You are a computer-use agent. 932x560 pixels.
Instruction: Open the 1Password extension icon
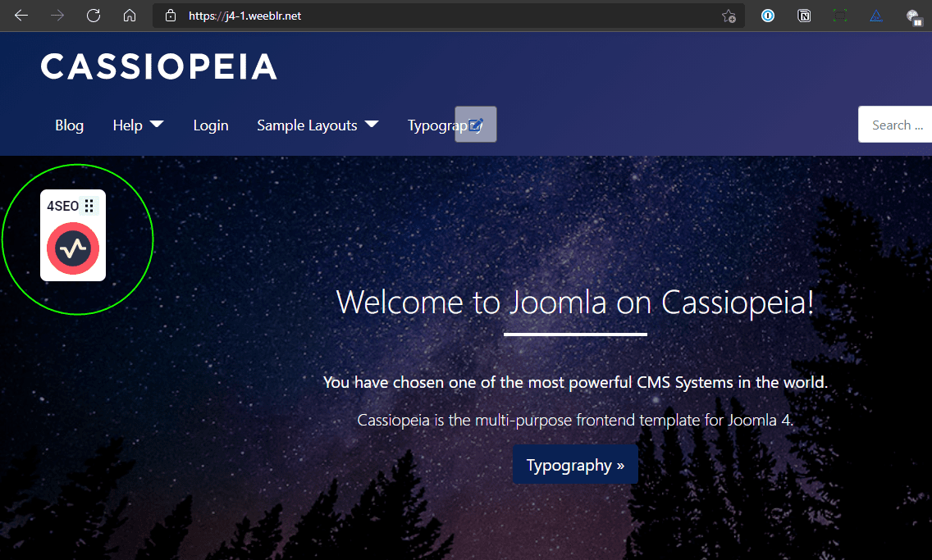pyautogui.click(x=768, y=16)
